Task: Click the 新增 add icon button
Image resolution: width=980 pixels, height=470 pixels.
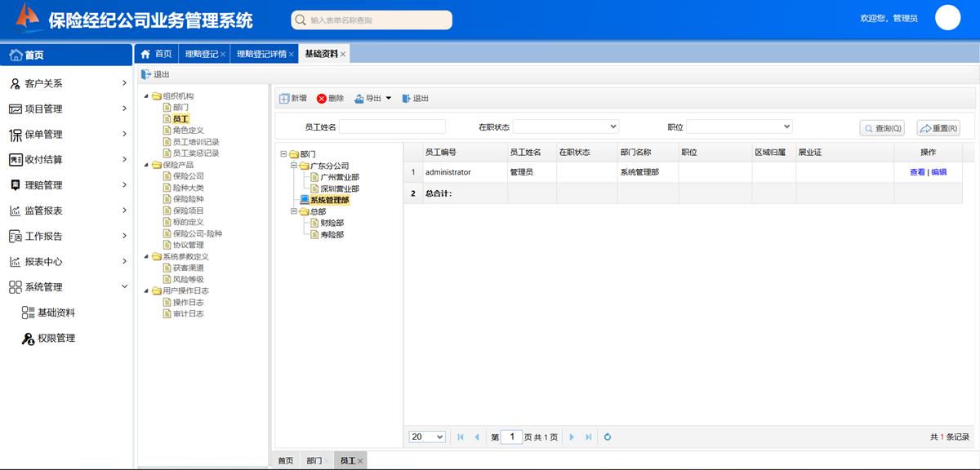Action: coord(284,99)
